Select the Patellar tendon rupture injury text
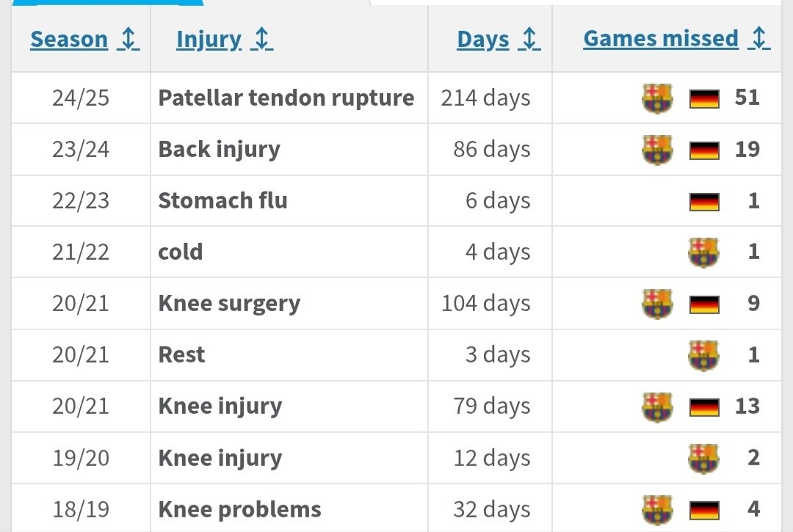 click(x=286, y=98)
